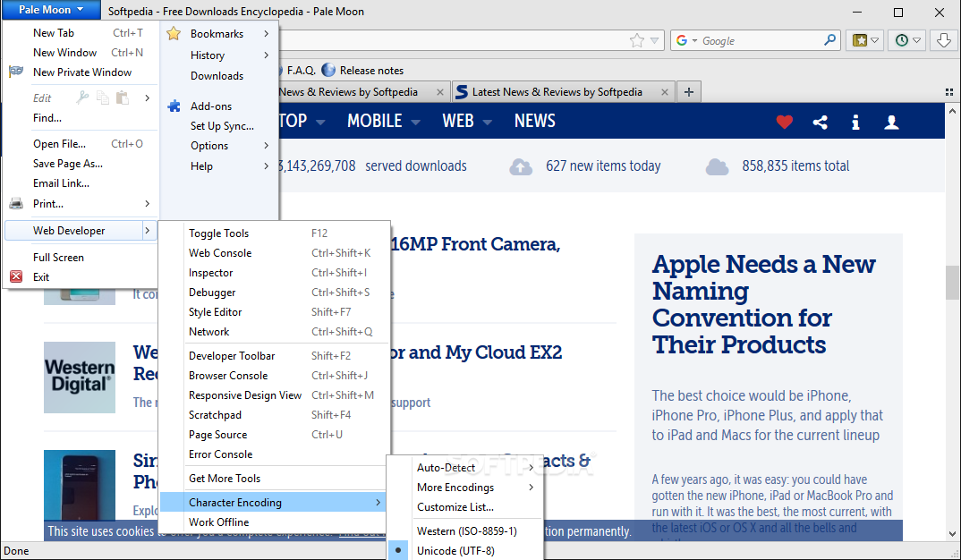Expand the WEB navigation dropdown
The width and height of the screenshot is (961, 560).
(488, 122)
